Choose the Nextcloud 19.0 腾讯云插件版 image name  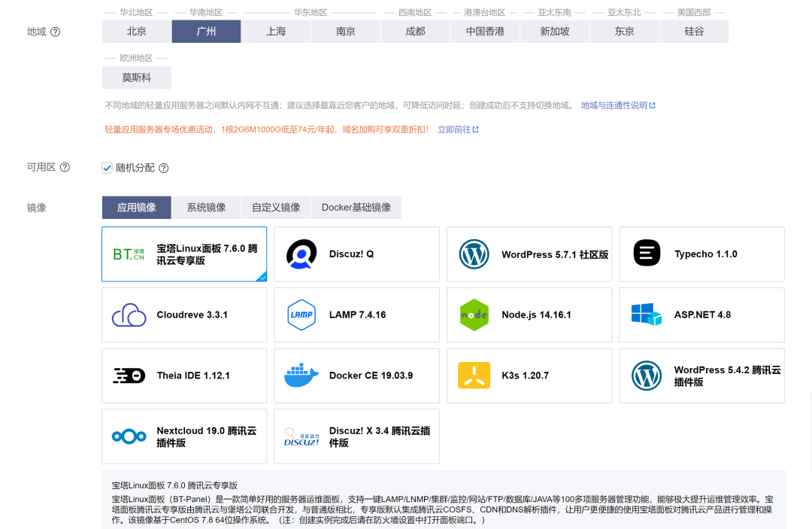(x=207, y=436)
